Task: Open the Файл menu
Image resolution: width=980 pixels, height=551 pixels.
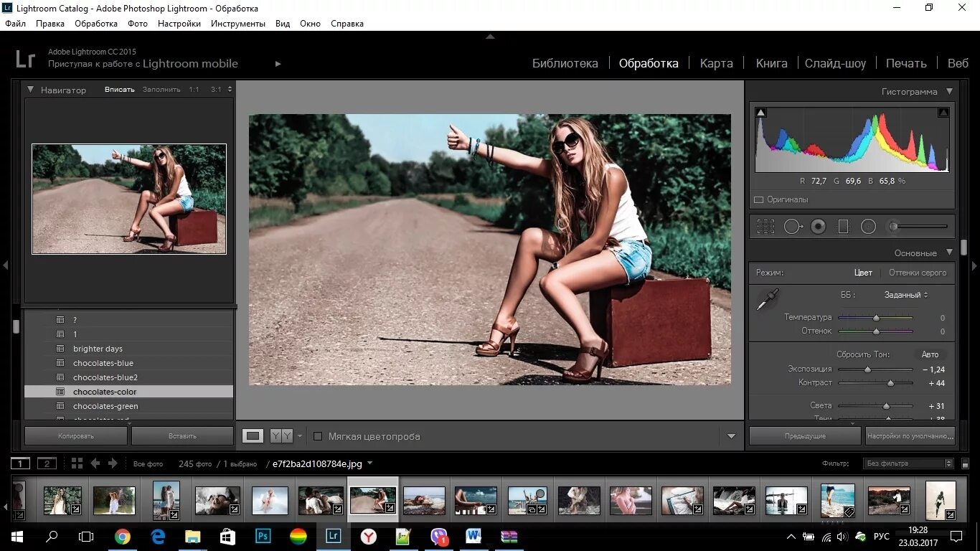Action: (x=15, y=24)
